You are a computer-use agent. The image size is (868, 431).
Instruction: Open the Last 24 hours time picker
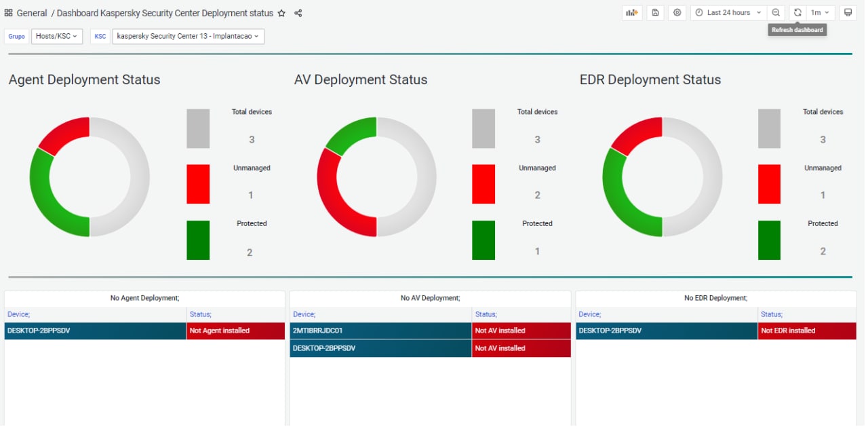728,13
